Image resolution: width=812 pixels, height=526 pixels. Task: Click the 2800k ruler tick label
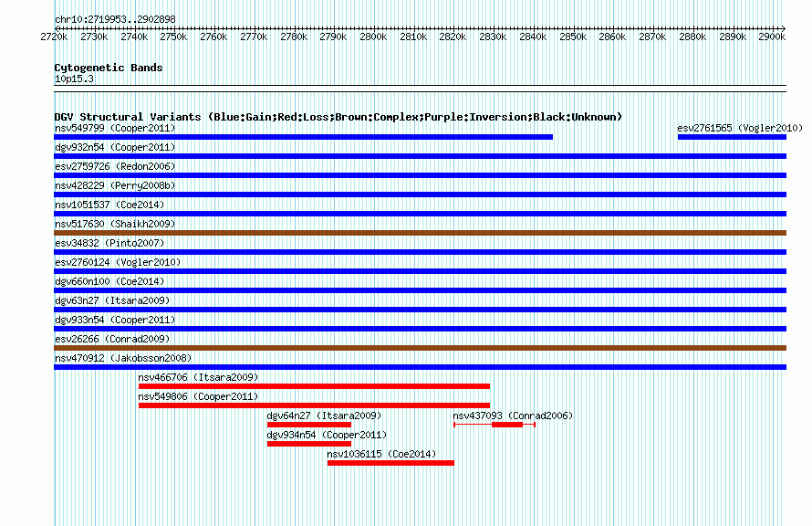(x=373, y=37)
